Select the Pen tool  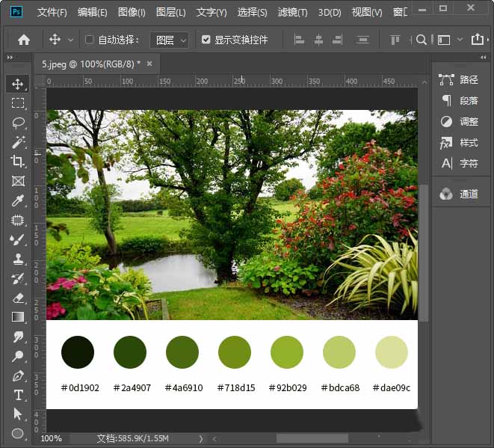point(18,375)
